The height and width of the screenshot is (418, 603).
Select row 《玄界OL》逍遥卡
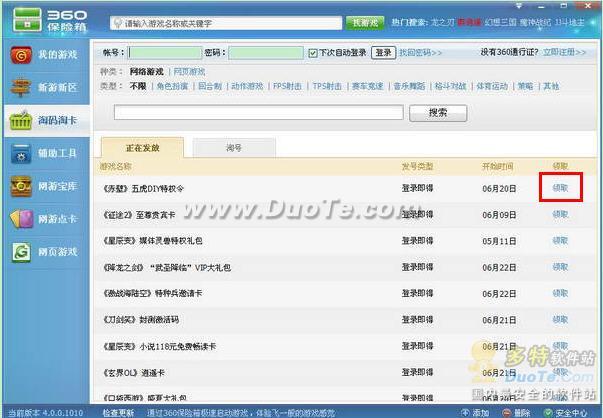coord(345,373)
